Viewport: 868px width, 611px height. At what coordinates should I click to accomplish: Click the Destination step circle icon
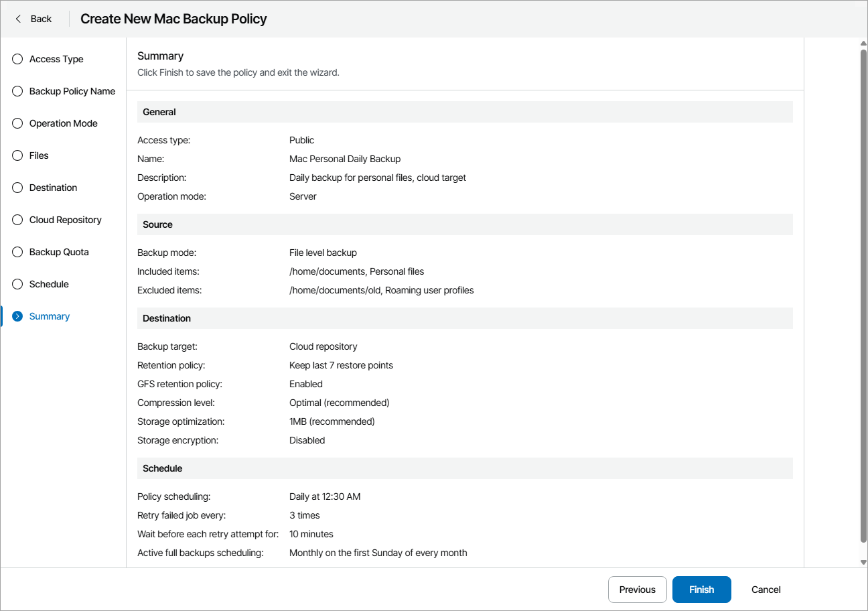click(x=17, y=188)
